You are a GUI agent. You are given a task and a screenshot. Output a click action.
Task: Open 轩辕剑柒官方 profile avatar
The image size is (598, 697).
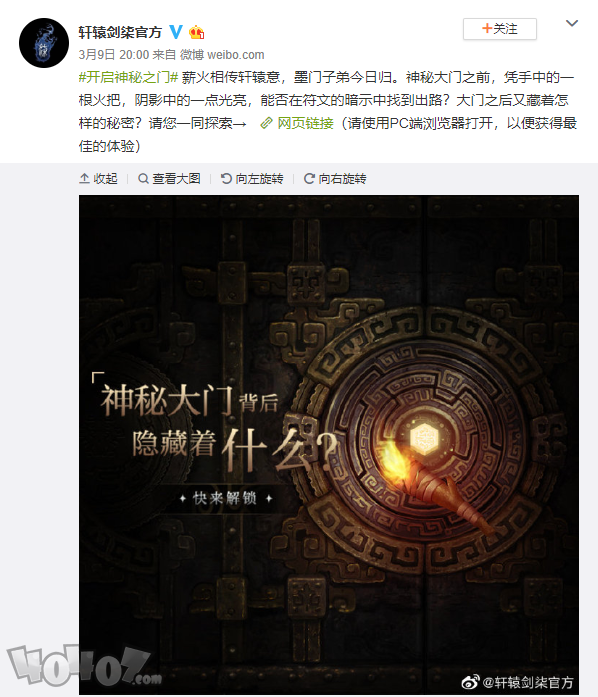(44, 43)
